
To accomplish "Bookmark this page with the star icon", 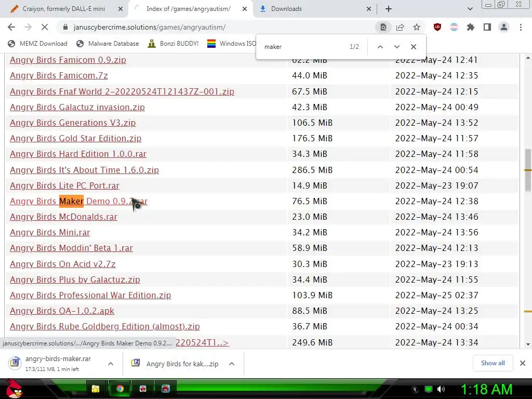I will tap(417, 27).
